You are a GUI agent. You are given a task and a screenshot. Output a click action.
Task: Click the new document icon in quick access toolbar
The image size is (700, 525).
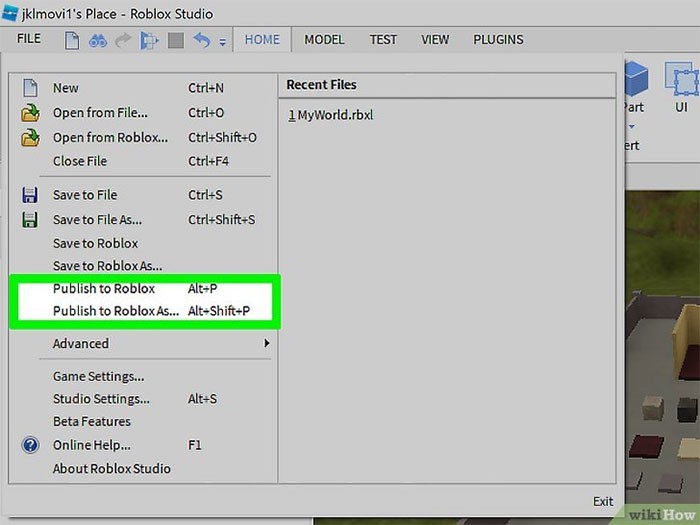point(72,40)
